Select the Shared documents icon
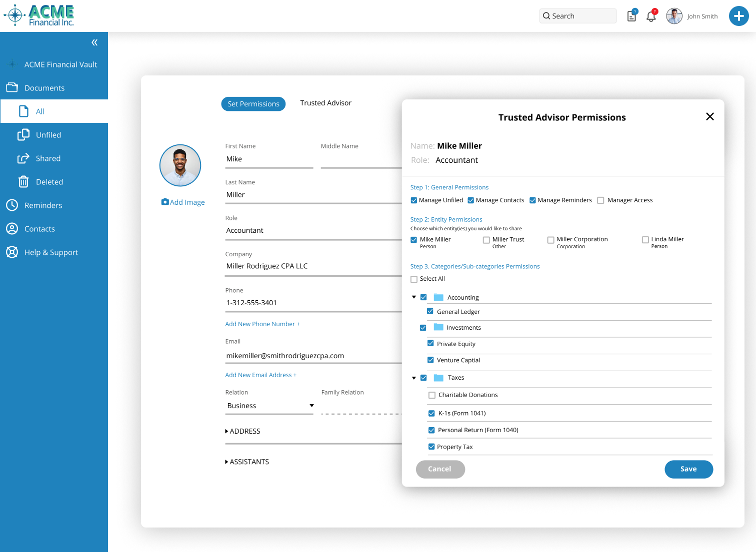Viewport: 756px width, 552px height. [23, 158]
